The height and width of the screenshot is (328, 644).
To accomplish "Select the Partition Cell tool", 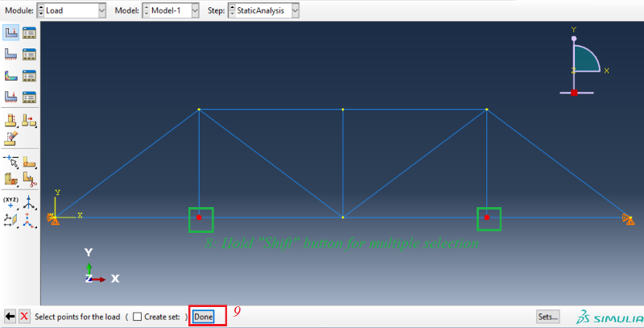I will point(11,179).
